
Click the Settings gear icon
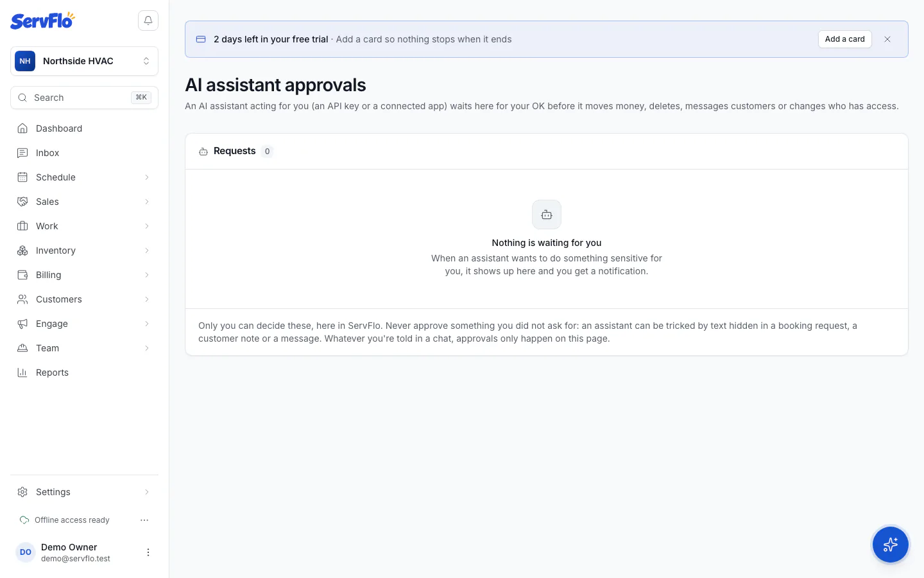[22, 492]
